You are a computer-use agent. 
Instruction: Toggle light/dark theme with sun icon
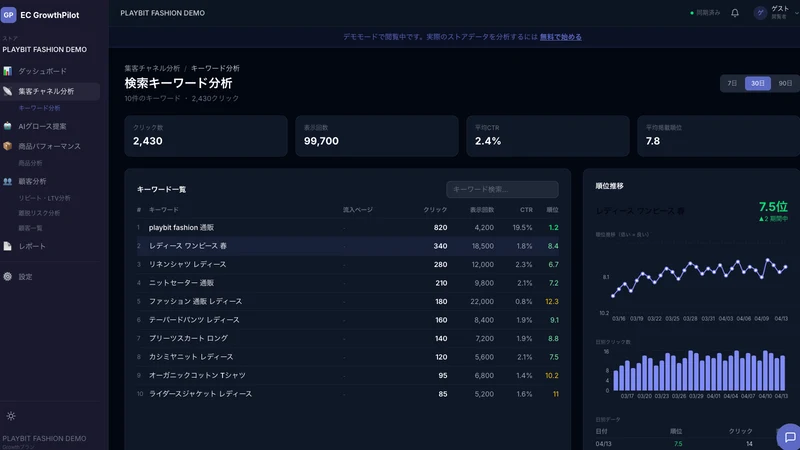[x=11, y=416]
